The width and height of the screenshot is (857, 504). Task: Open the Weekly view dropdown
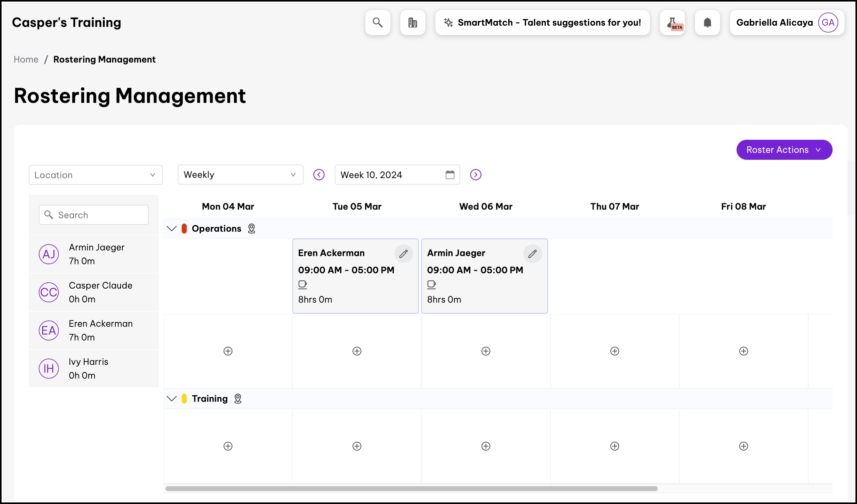[x=240, y=175]
